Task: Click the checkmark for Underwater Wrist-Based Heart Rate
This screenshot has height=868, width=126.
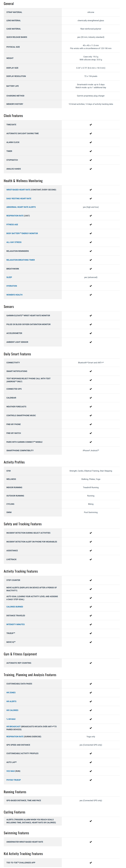Action: pos(91,842)
